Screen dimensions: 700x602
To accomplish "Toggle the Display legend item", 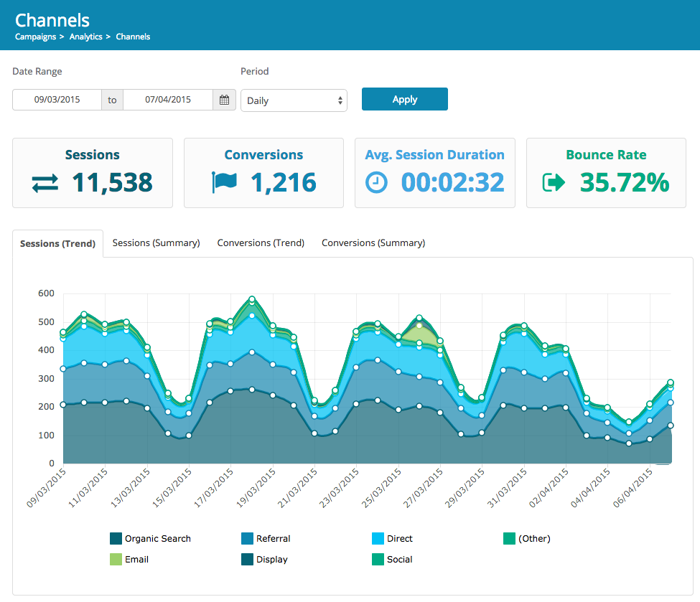I will click(x=264, y=559).
